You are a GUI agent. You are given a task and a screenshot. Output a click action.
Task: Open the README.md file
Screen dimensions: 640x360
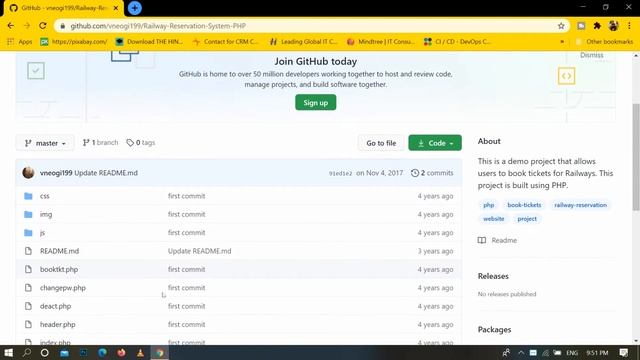point(60,251)
